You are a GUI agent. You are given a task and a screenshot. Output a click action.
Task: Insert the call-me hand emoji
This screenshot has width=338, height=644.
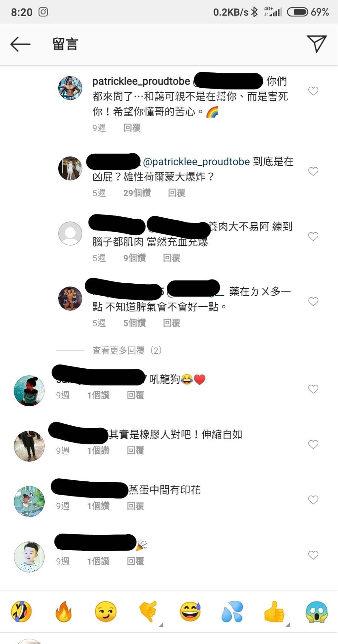tap(148, 611)
